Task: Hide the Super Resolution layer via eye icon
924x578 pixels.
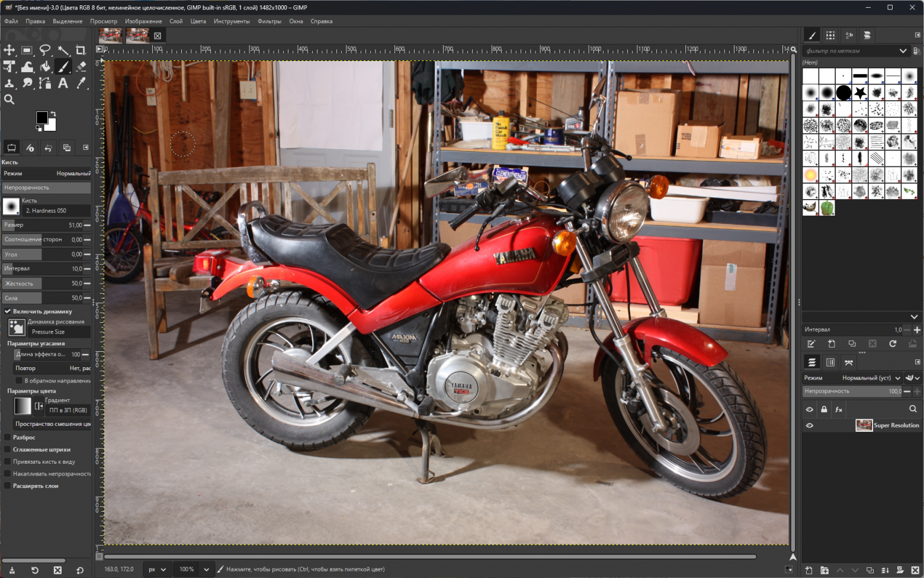Action: click(810, 425)
